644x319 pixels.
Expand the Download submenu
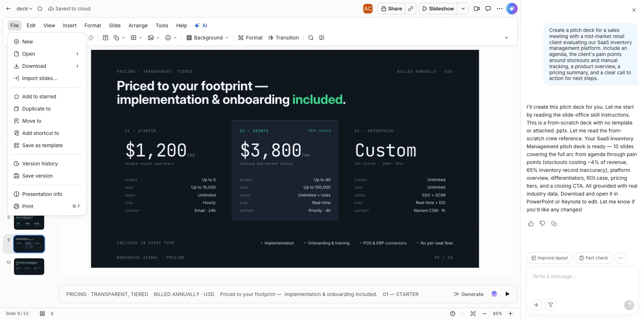click(x=47, y=66)
